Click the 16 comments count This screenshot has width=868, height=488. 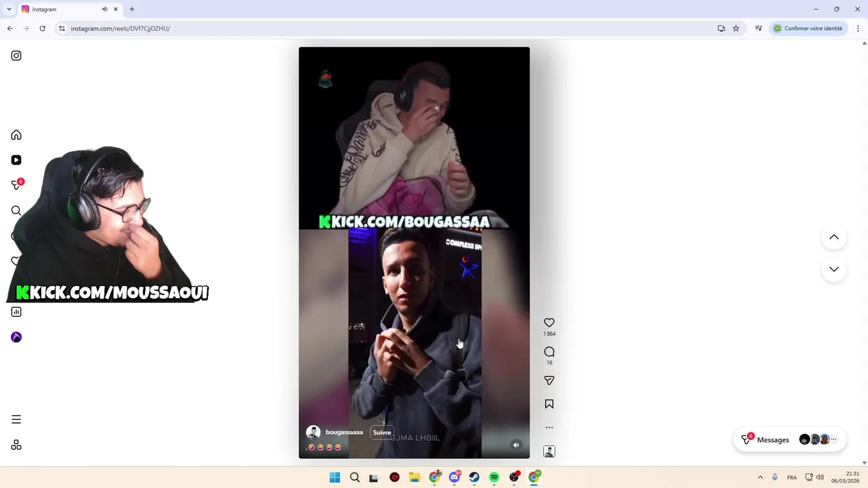pyautogui.click(x=549, y=363)
